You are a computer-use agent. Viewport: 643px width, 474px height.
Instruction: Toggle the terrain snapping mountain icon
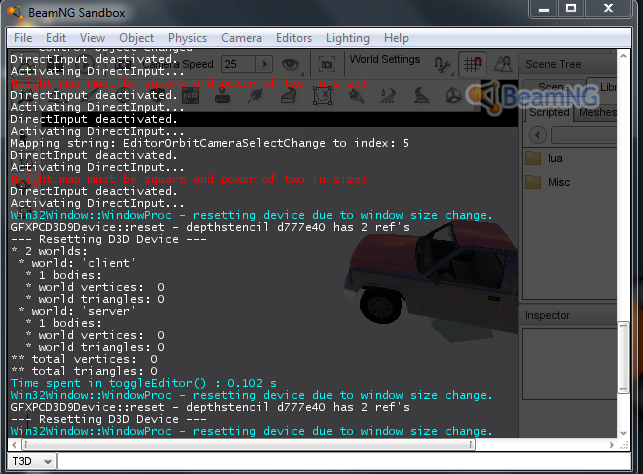click(502, 64)
